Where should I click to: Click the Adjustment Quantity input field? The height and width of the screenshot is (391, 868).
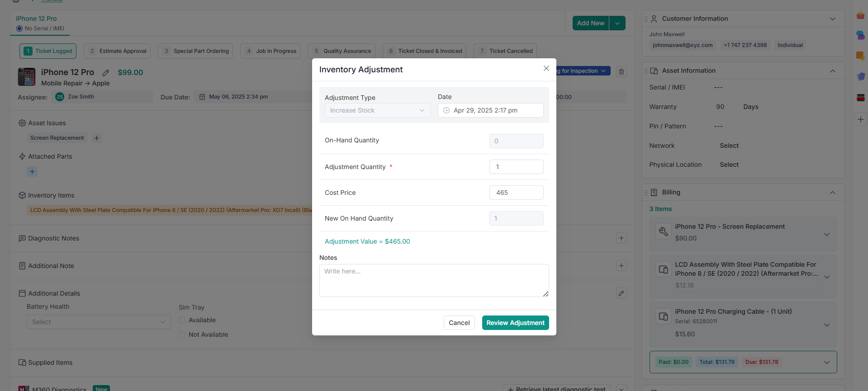[516, 167]
